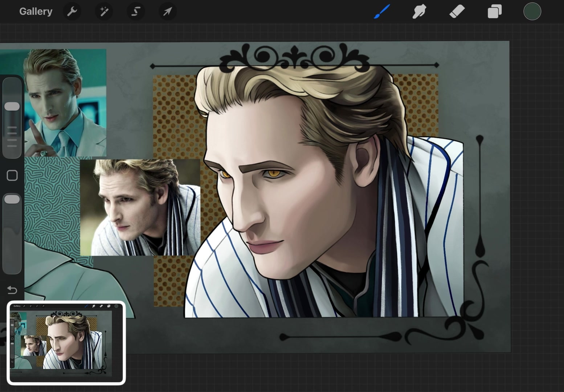Image resolution: width=564 pixels, height=392 pixels.
Task: Tap the square Modify button in sidebar
Action: coord(12,175)
